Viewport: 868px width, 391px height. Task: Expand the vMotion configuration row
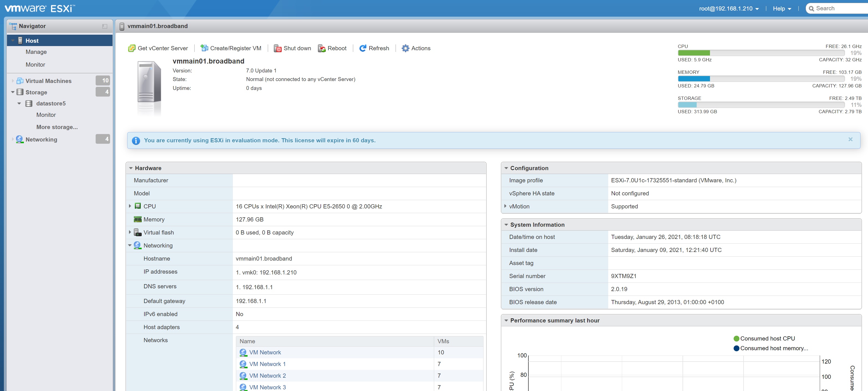pos(505,206)
